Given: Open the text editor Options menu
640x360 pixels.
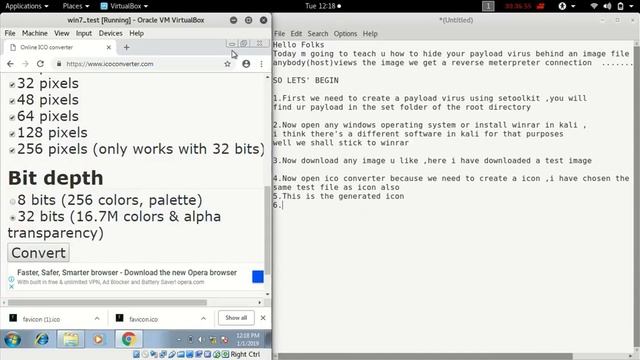Looking at the screenshot, I should coord(345,33).
